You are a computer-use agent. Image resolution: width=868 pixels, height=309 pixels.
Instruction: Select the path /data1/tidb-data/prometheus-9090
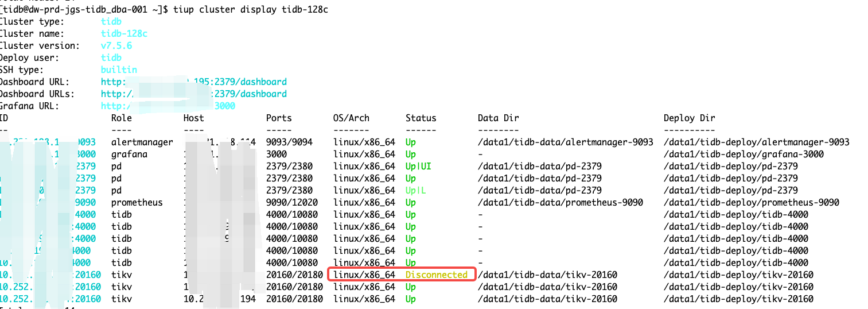pos(560,202)
